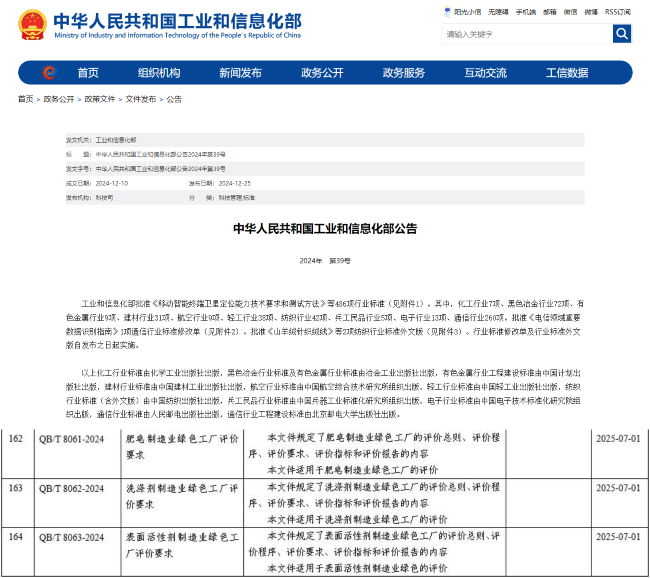650x578 pixels.
Task: Open the 组织机构 navigation menu
Action: (159, 72)
